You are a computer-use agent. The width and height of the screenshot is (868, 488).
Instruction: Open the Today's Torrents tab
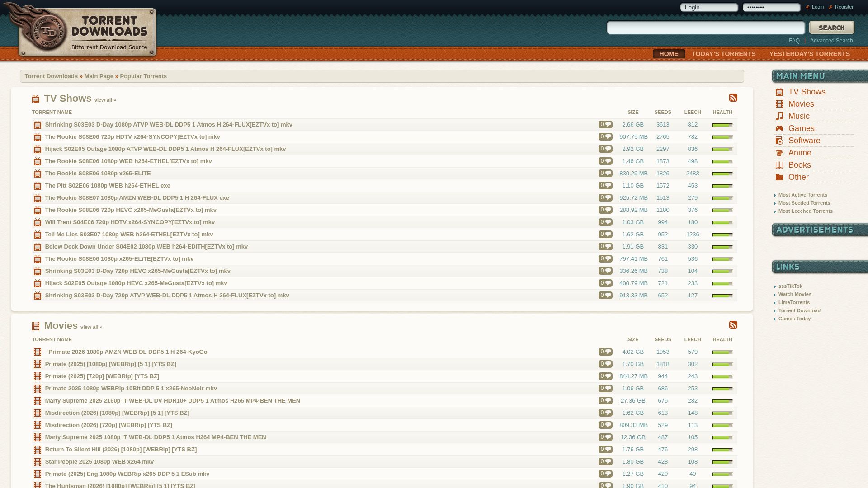click(x=723, y=54)
